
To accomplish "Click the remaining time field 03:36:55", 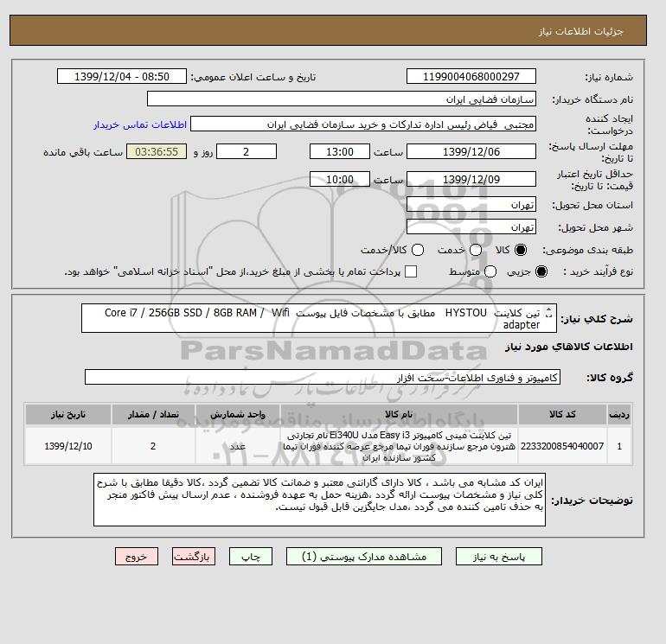I will pyautogui.click(x=157, y=151).
